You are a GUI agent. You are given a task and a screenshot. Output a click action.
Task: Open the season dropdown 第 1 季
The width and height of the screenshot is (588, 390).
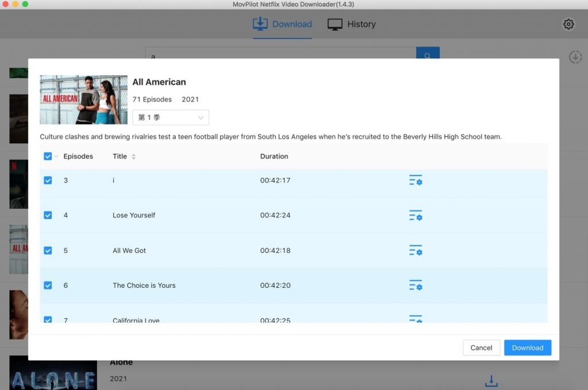point(171,117)
